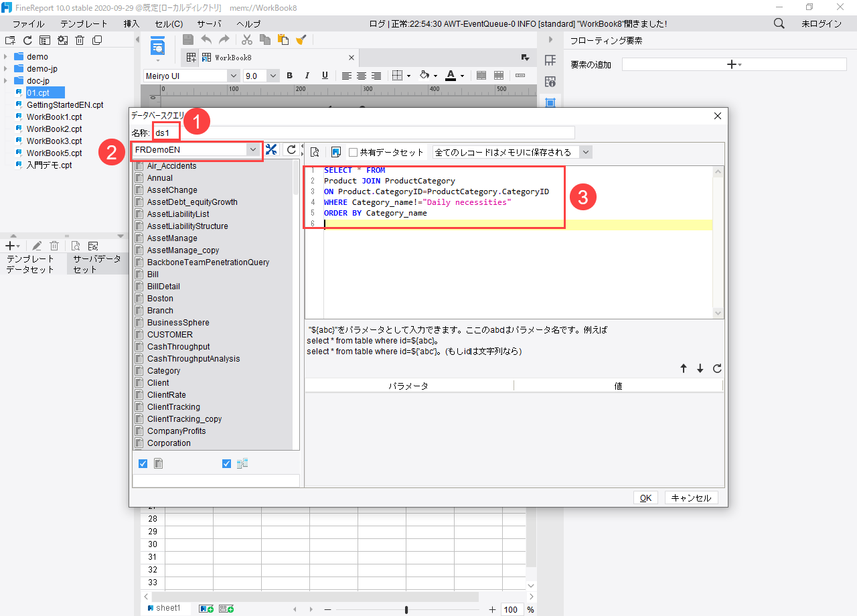Click the paste clipboard icon
This screenshot has height=616, width=857.
click(x=283, y=40)
